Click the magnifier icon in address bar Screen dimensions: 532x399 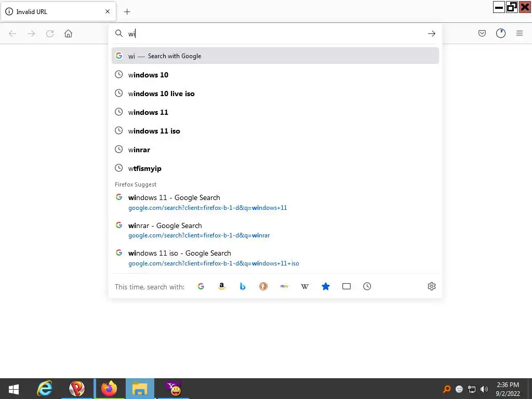[119, 33]
